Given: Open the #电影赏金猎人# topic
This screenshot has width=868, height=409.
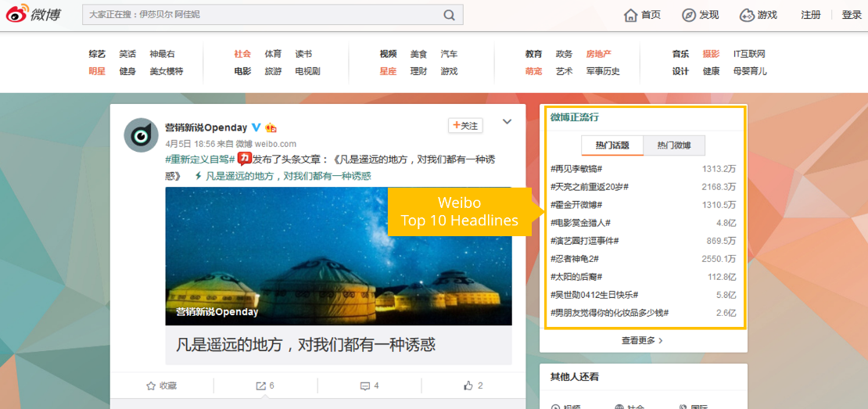Looking at the screenshot, I should click(x=581, y=223).
